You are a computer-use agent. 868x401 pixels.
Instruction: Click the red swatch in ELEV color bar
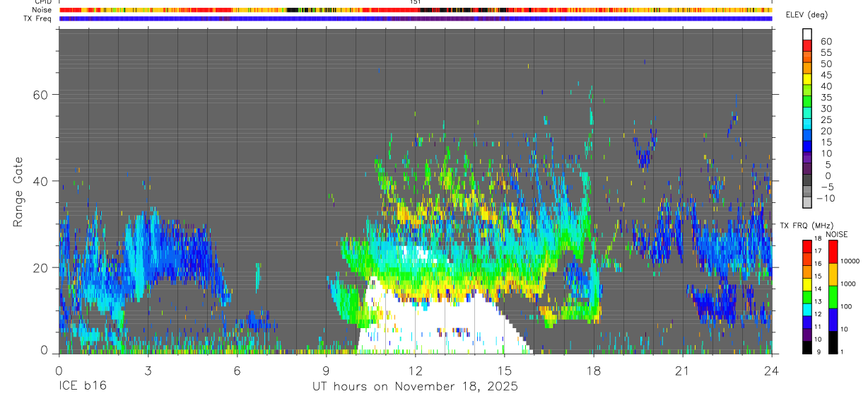[x=807, y=45]
